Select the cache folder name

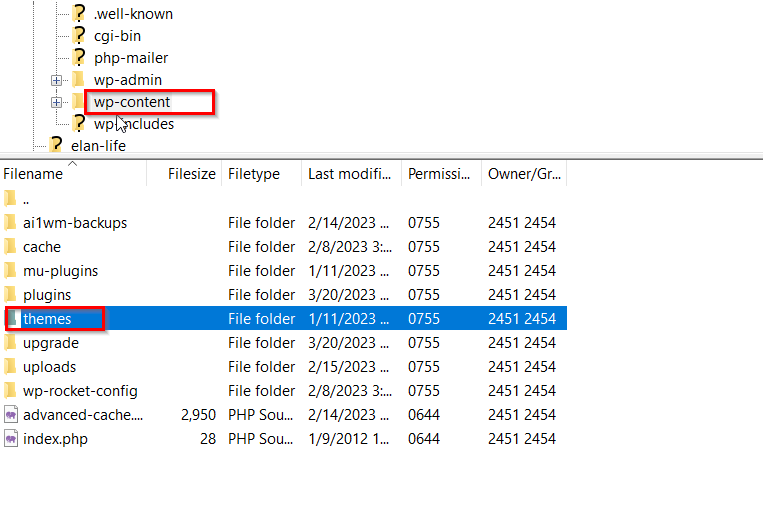click(x=42, y=247)
